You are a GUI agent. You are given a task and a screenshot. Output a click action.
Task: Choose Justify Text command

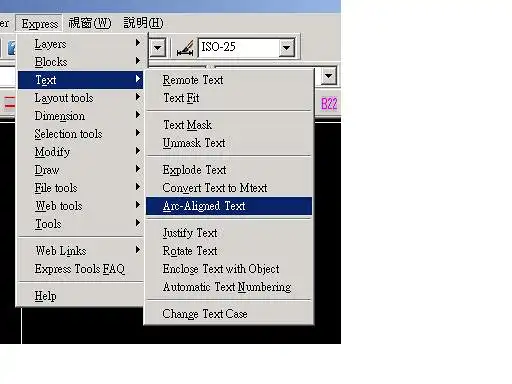[x=229, y=233]
